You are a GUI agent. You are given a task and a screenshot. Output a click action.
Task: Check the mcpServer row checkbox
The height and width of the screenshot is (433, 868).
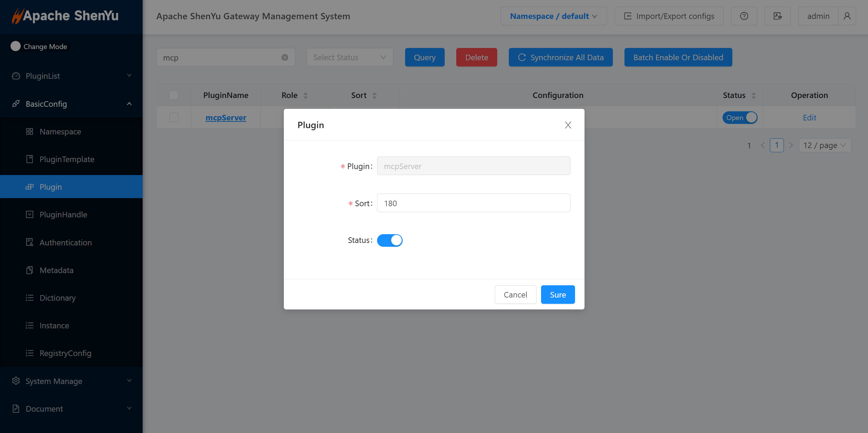(174, 118)
